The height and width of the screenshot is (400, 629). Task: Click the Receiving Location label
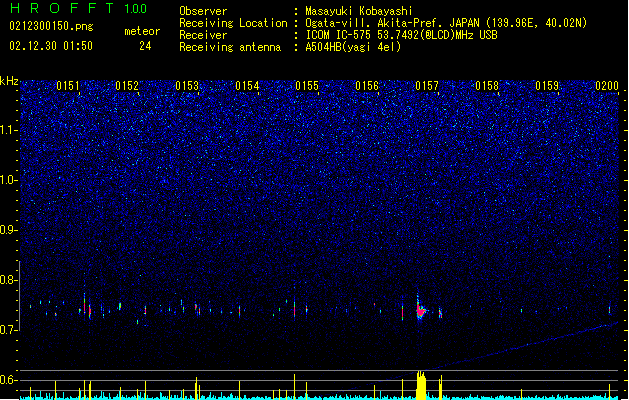pyautogui.click(x=233, y=23)
